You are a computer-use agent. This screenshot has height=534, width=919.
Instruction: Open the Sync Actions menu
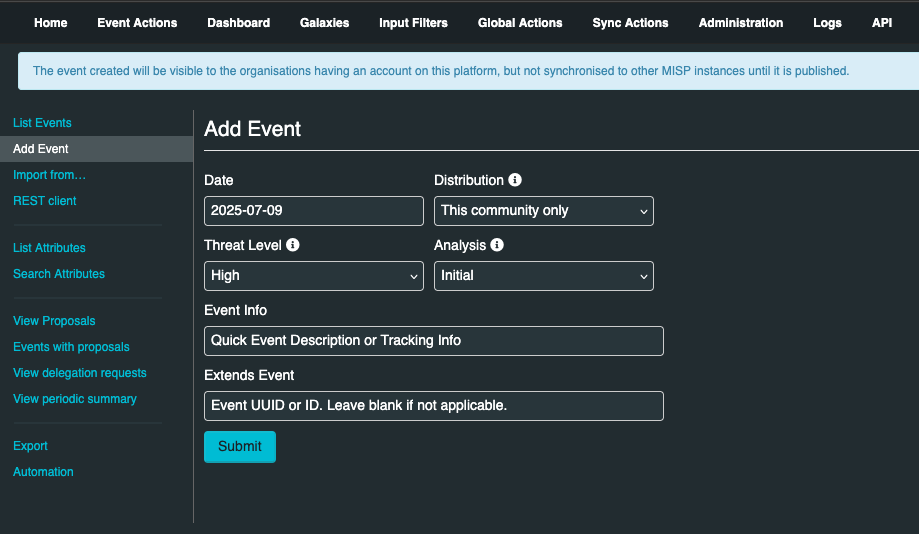click(x=630, y=22)
